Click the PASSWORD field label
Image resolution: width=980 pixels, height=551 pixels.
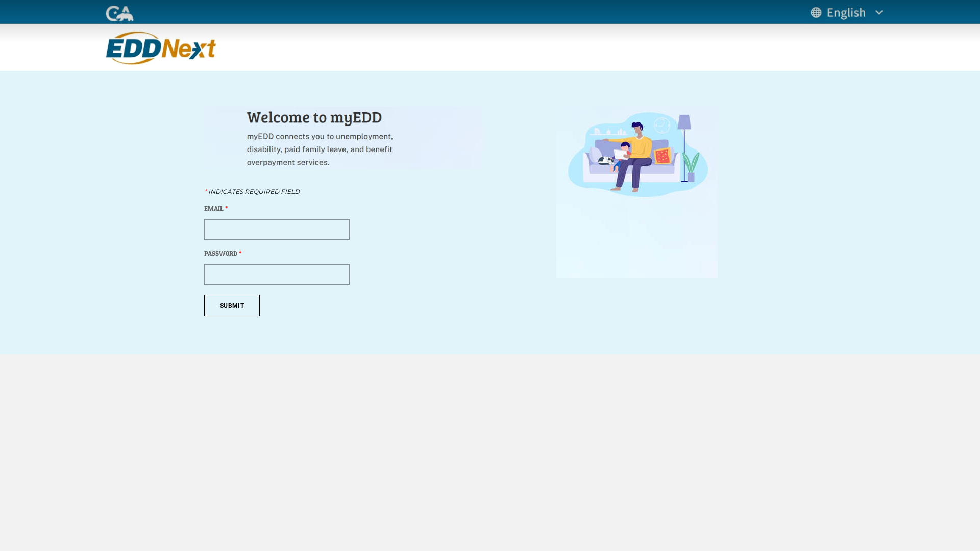[x=220, y=253]
